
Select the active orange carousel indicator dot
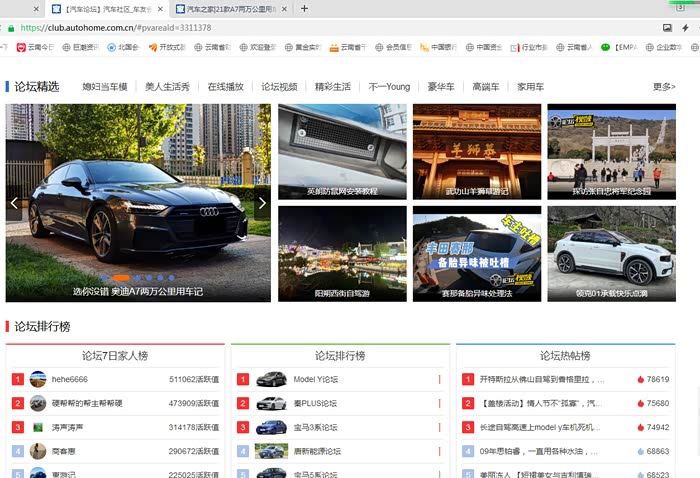(x=121, y=277)
